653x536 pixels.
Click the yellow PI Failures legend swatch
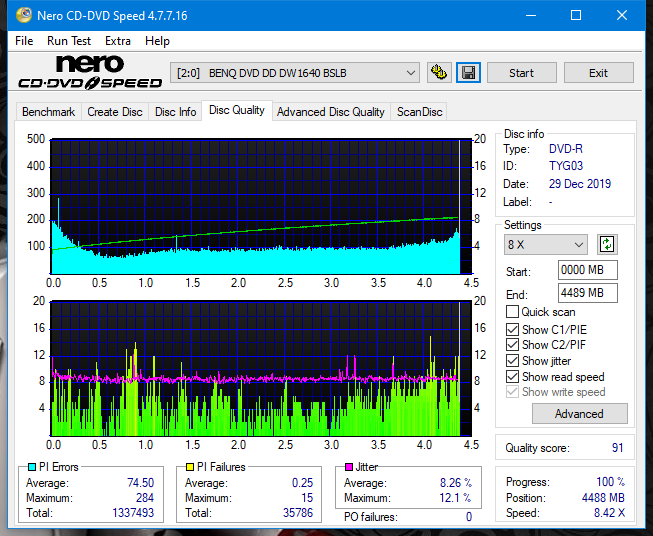point(190,467)
